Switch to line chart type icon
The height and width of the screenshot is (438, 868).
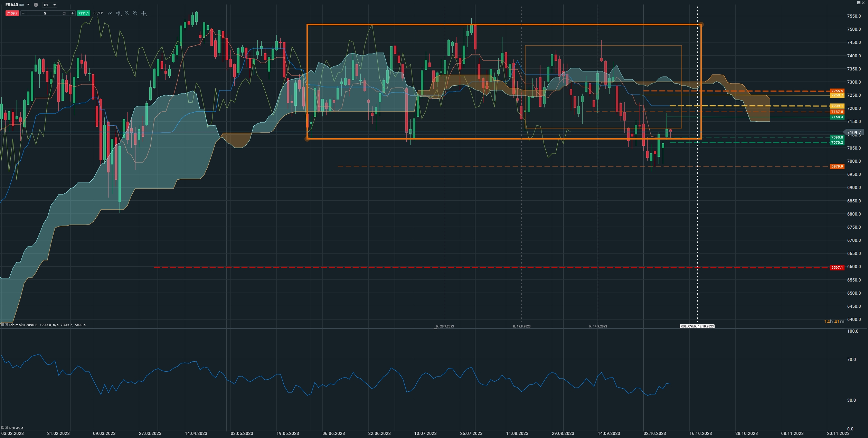(x=110, y=13)
